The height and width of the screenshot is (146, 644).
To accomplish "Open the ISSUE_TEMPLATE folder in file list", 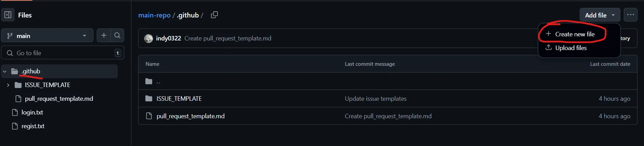I will 179,99.
